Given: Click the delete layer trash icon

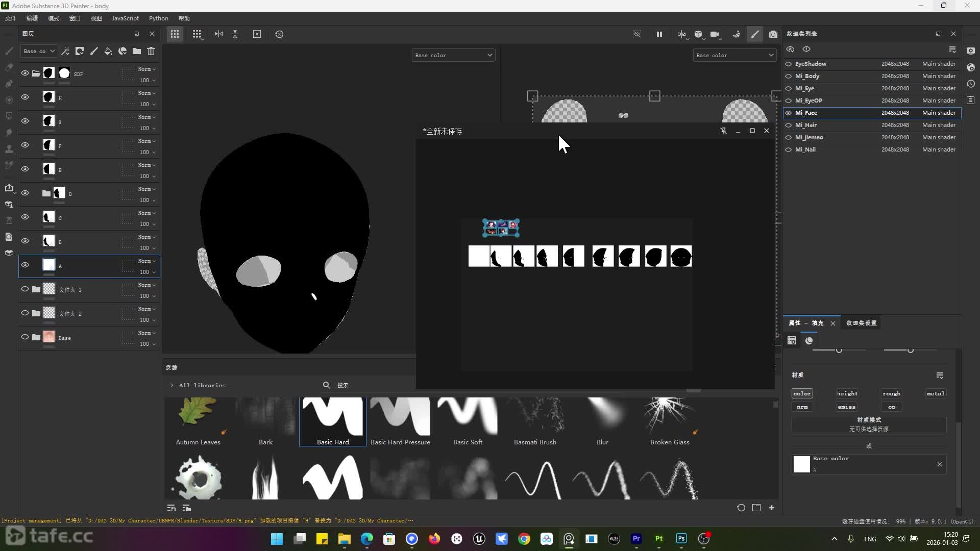Looking at the screenshot, I should coord(151,51).
